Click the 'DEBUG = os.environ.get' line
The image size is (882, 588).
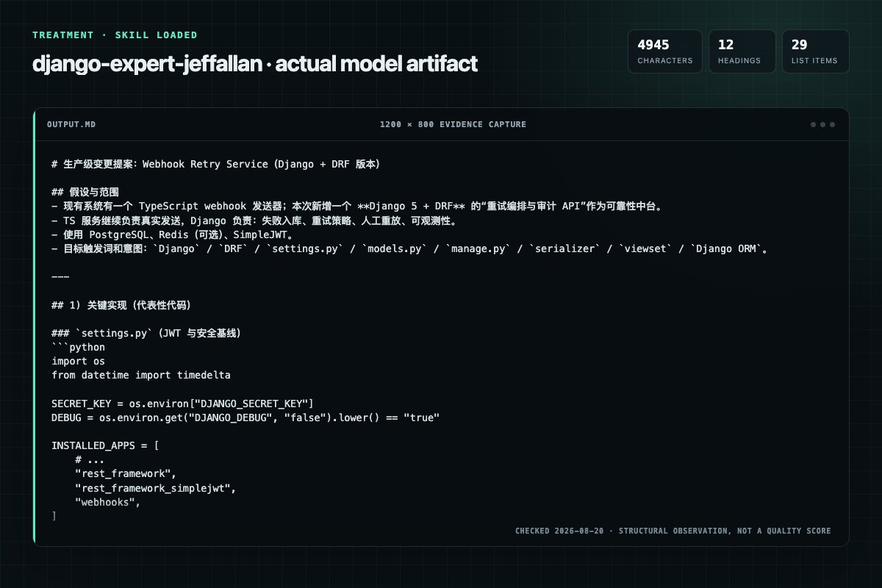(x=245, y=417)
